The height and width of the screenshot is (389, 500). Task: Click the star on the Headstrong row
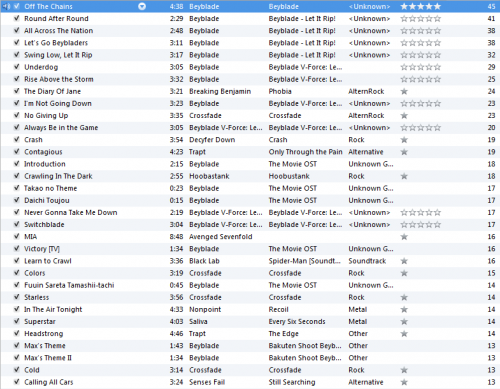(404, 334)
